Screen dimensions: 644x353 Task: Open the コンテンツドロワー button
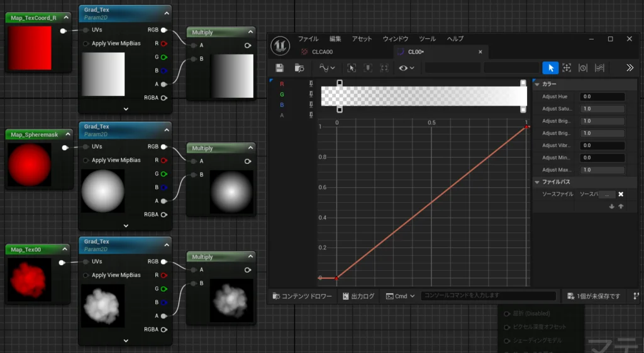(301, 296)
